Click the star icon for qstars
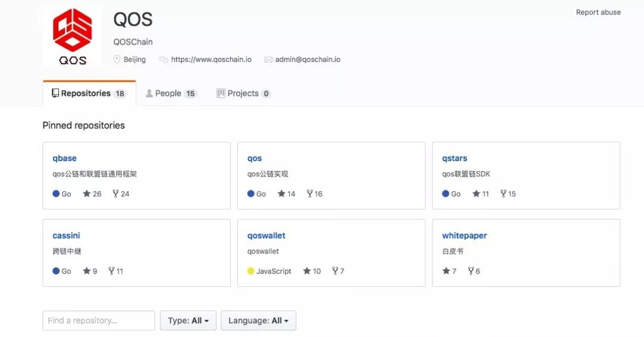644x337 pixels. pyautogui.click(x=476, y=193)
